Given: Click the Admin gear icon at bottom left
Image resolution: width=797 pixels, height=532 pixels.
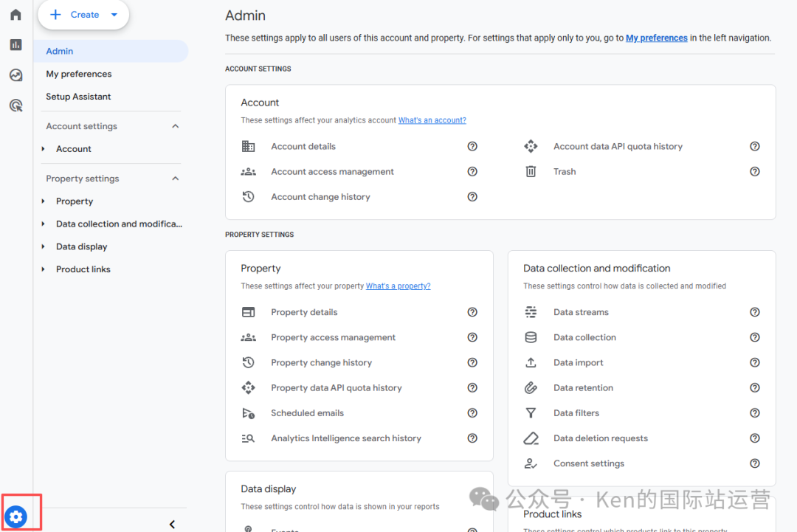Looking at the screenshot, I should (x=16, y=517).
